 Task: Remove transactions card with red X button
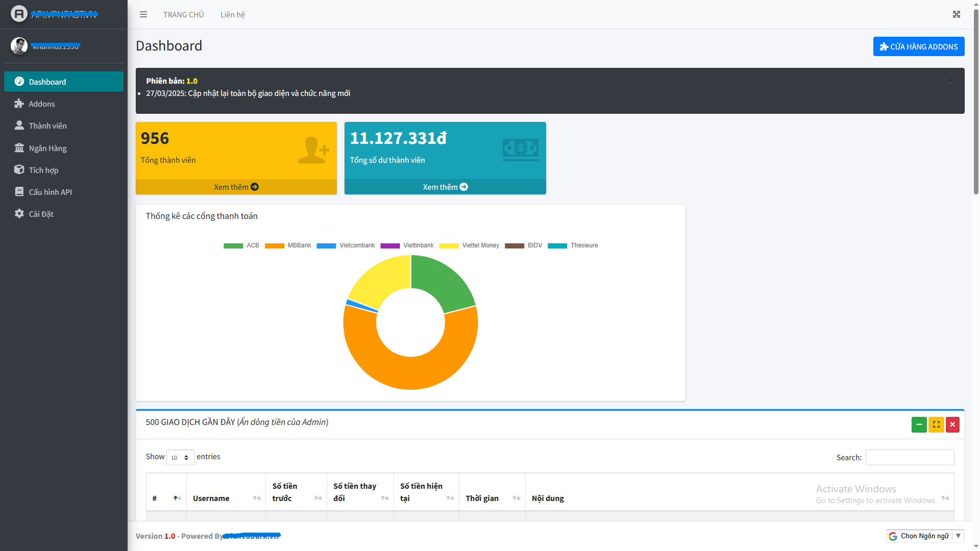click(x=952, y=424)
